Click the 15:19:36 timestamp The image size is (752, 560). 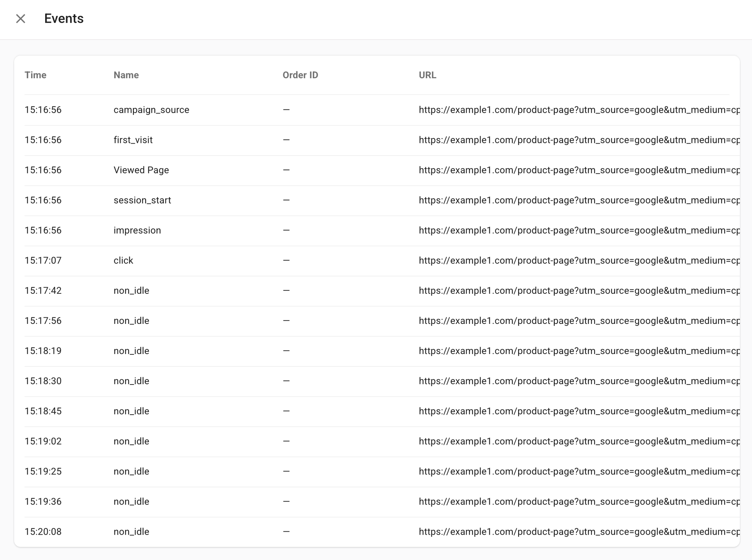click(x=43, y=501)
